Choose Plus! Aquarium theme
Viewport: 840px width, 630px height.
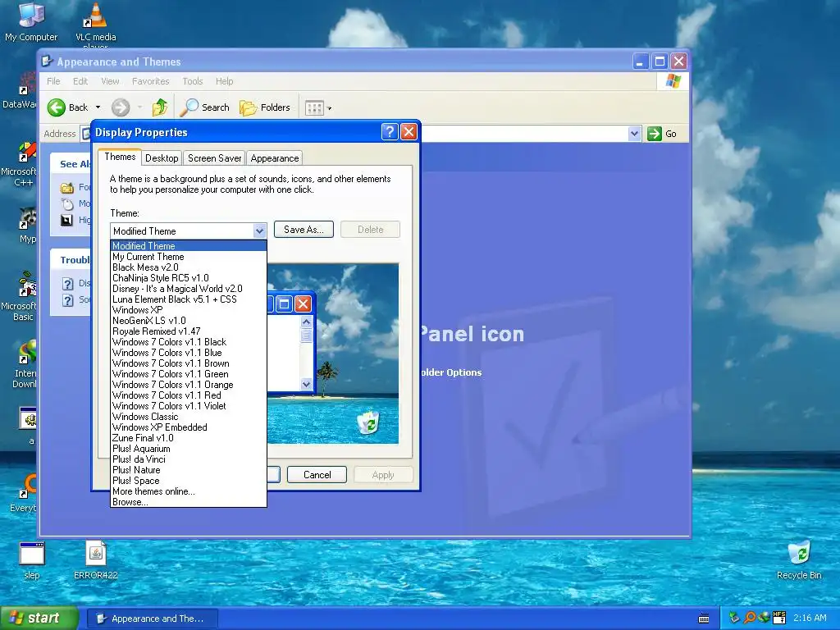click(188, 449)
